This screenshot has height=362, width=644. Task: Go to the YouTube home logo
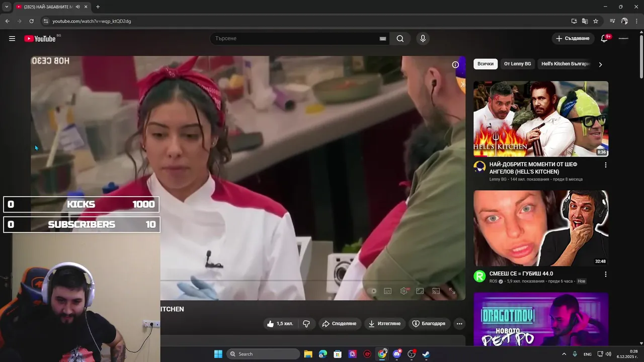coord(40,39)
